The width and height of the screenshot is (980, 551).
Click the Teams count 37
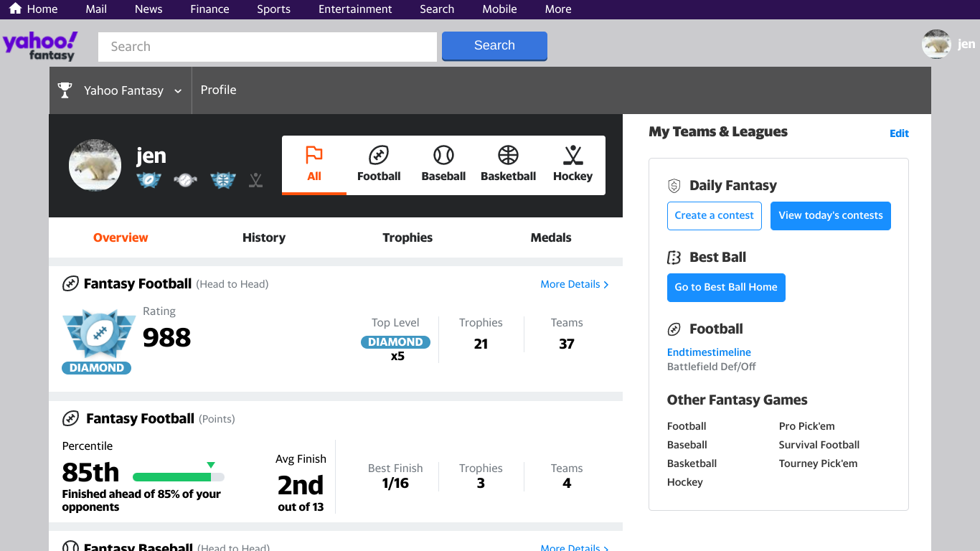click(567, 344)
